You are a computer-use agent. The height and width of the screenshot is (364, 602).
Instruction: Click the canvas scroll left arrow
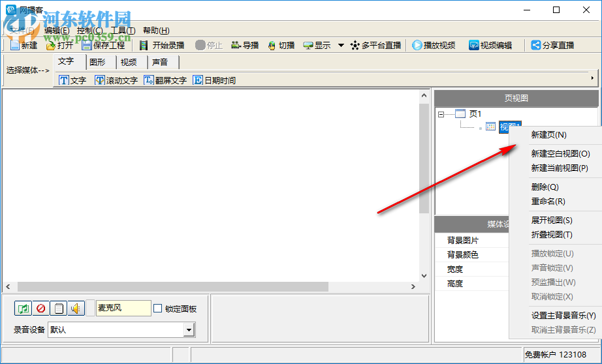[x=8, y=286]
